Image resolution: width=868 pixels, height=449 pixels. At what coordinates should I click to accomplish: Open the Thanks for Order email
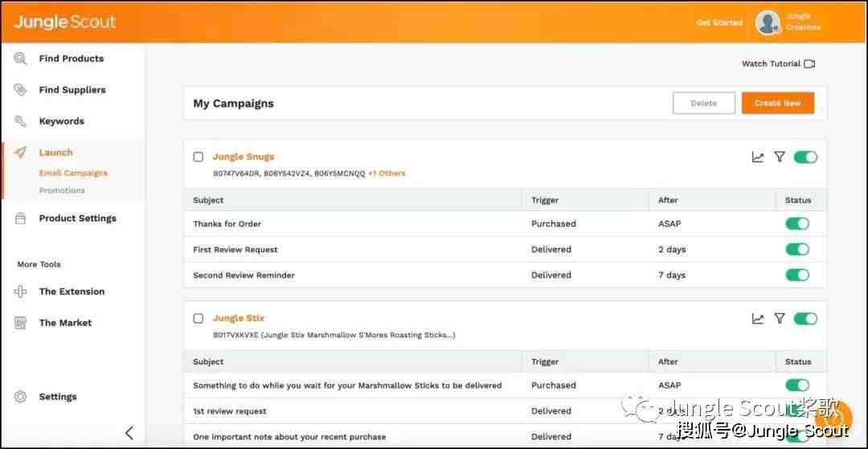227,224
